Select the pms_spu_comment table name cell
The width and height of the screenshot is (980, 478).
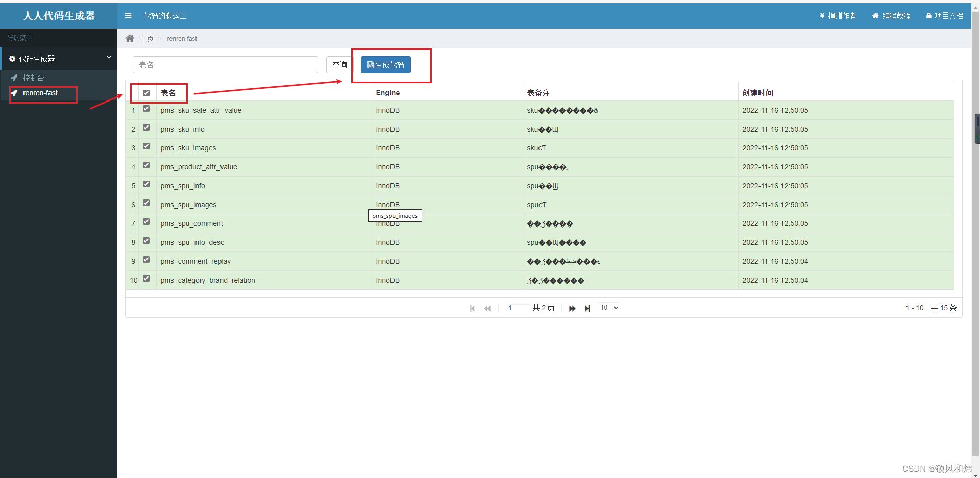point(264,223)
